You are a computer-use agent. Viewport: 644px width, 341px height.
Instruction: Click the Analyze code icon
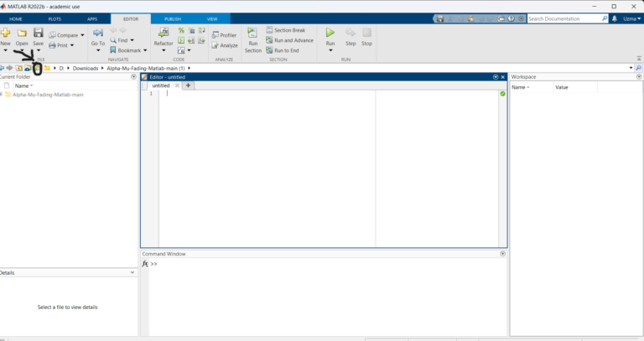(x=216, y=45)
